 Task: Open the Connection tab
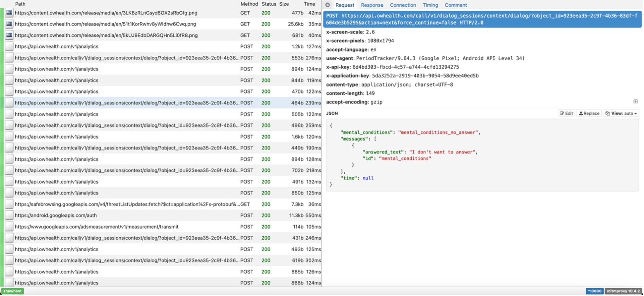coord(403,5)
